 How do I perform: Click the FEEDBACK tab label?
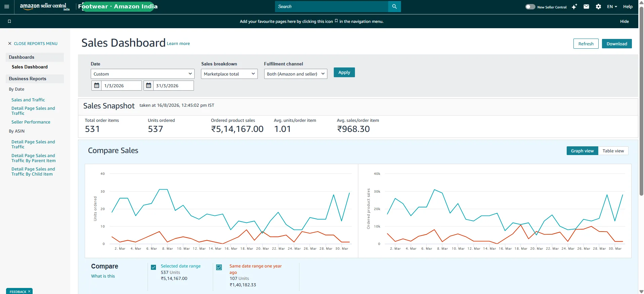click(x=18, y=292)
